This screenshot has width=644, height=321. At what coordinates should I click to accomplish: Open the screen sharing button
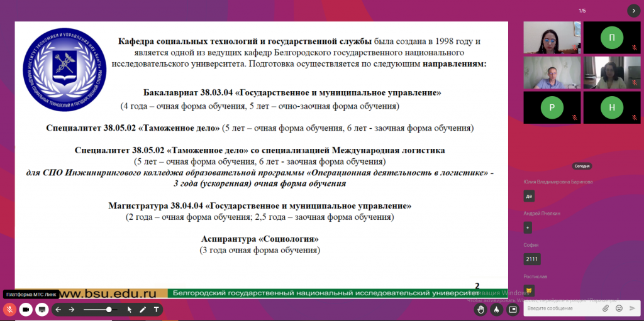pos(41,309)
